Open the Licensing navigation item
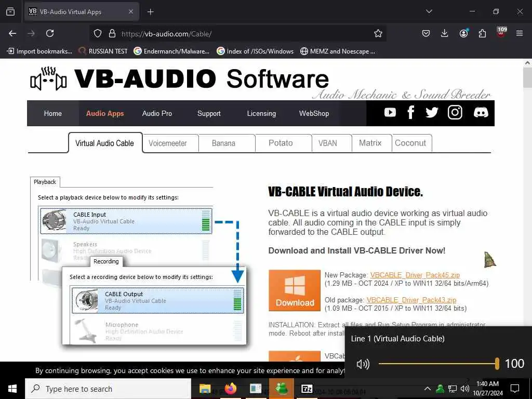Image resolution: width=532 pixels, height=399 pixels. point(261,113)
